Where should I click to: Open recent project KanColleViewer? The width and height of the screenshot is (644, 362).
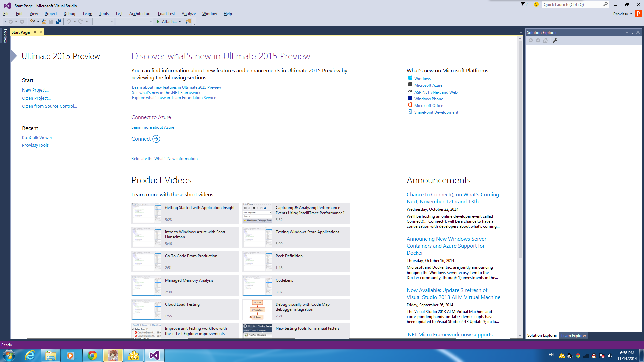click(37, 137)
